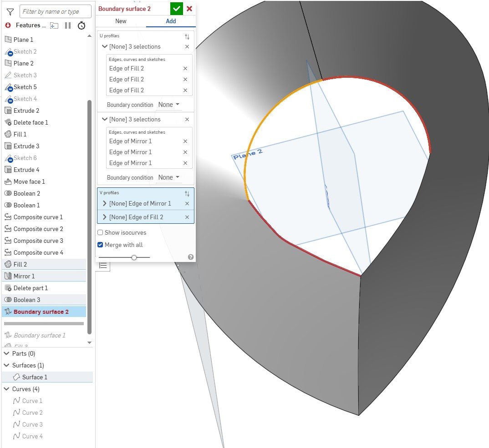Disable the Merge with all checkbox
Screen dimensions: 489x448
point(100,245)
